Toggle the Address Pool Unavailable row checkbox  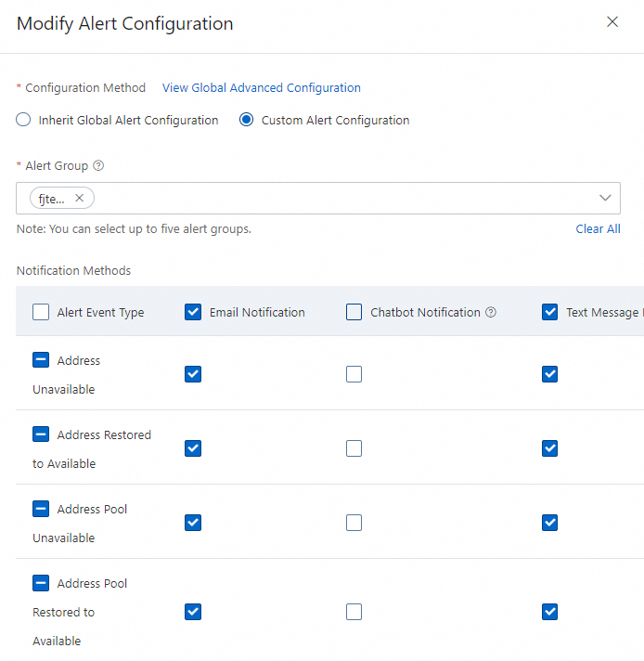point(41,509)
